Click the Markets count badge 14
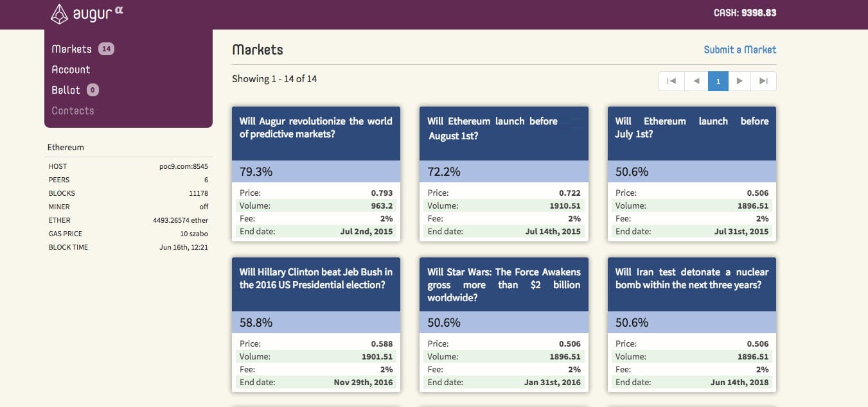 tap(107, 49)
